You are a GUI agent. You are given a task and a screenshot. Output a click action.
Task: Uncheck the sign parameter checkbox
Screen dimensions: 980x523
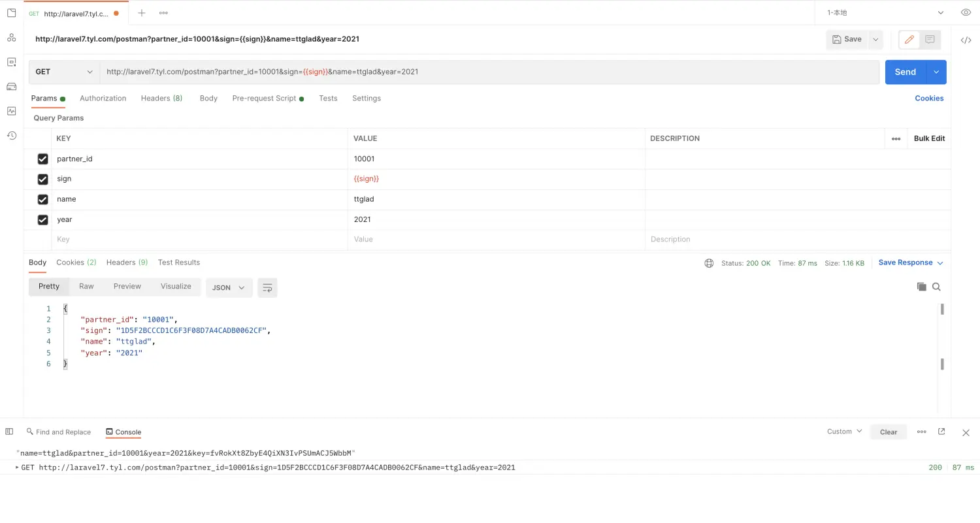click(x=43, y=179)
